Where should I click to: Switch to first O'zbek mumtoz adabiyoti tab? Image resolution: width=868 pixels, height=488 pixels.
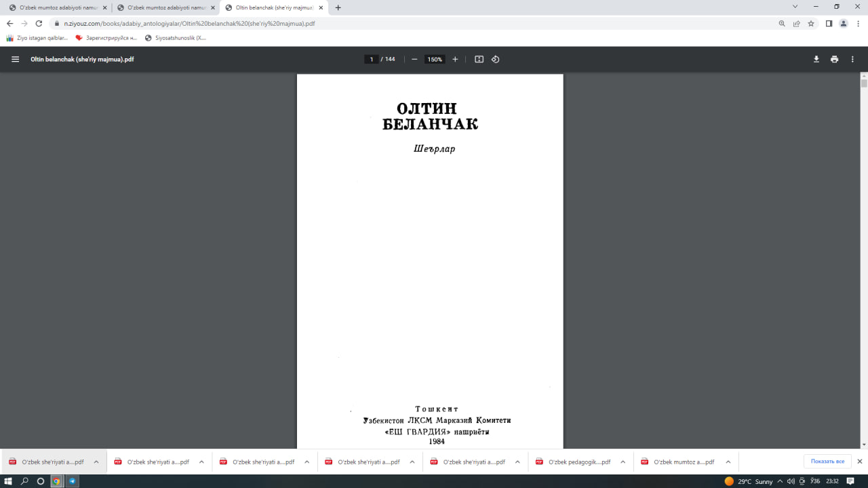tap(58, 7)
